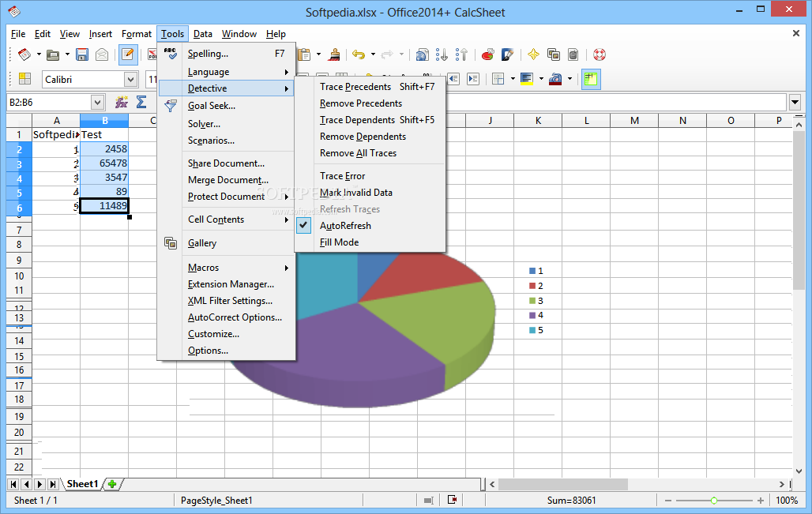Click the Increase Indent icon

point(473,79)
